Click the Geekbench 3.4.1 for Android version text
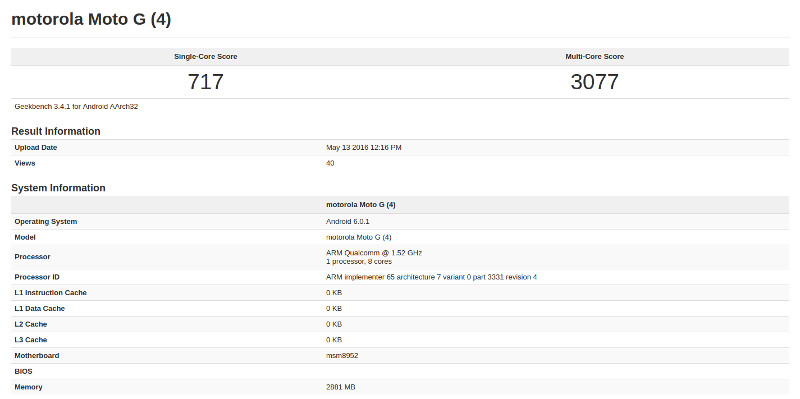 click(77, 107)
